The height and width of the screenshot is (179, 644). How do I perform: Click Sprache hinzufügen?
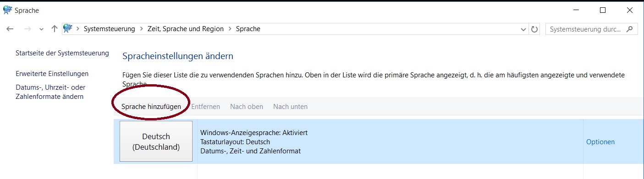(x=151, y=107)
